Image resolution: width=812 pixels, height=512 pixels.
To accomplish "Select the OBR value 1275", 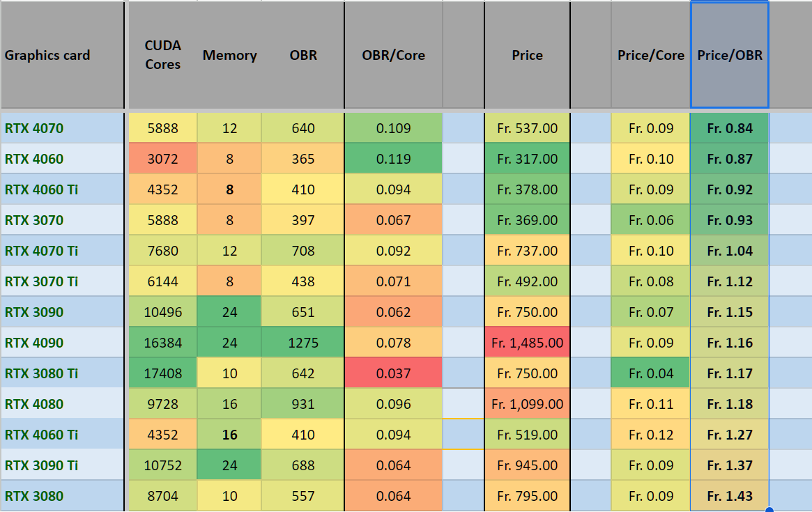I will tap(303, 343).
